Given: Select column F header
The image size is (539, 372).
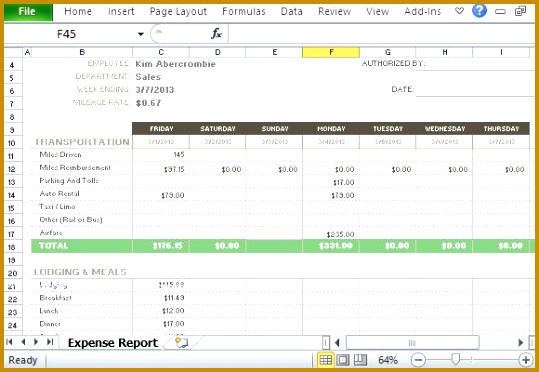Looking at the screenshot, I should point(331,52).
